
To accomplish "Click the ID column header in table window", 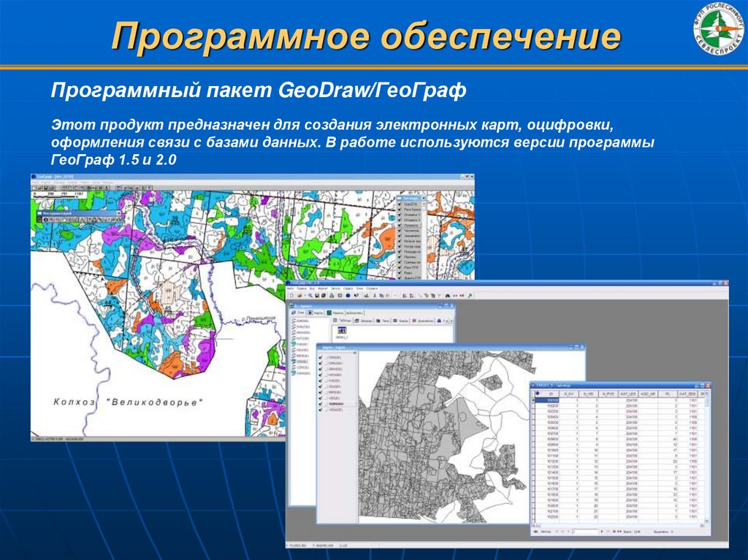I will [546, 394].
